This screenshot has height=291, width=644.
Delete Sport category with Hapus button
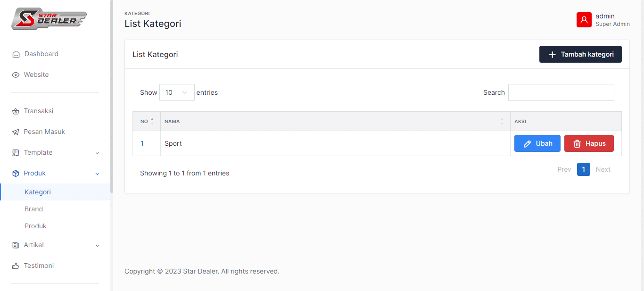click(x=589, y=143)
